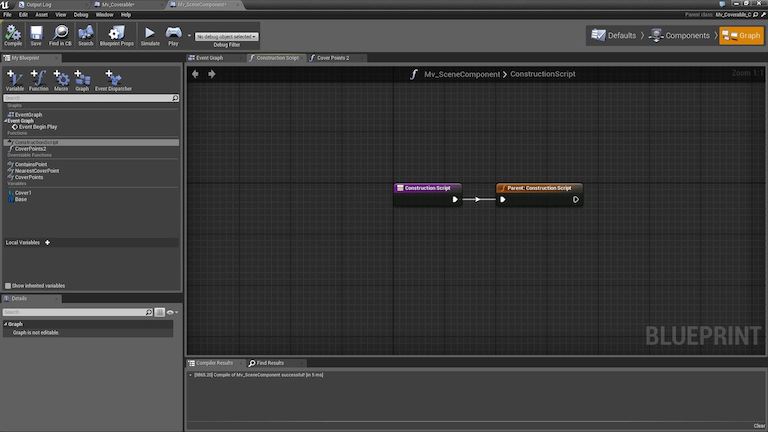
Task: Select ContainsPoint overridable function
Action: [31, 165]
